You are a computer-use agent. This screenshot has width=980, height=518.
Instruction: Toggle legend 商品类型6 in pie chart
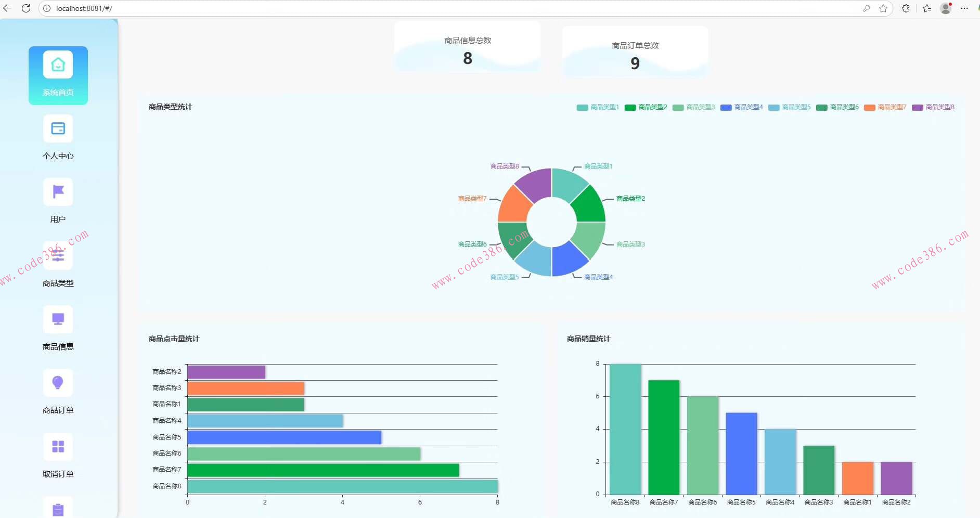click(837, 107)
